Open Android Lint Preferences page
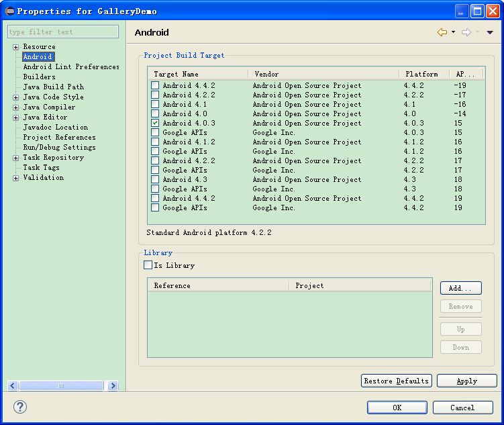The width and height of the screenshot is (504, 425). point(71,66)
